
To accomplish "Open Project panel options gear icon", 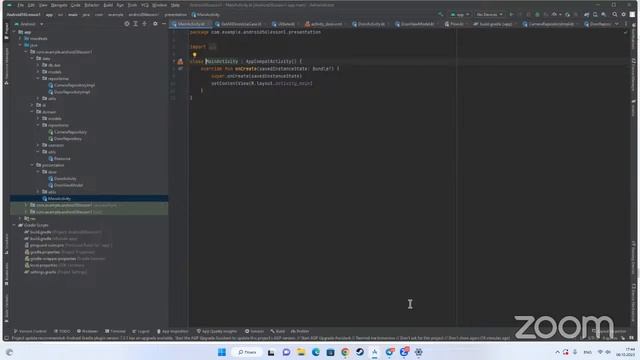I will 155,24.
